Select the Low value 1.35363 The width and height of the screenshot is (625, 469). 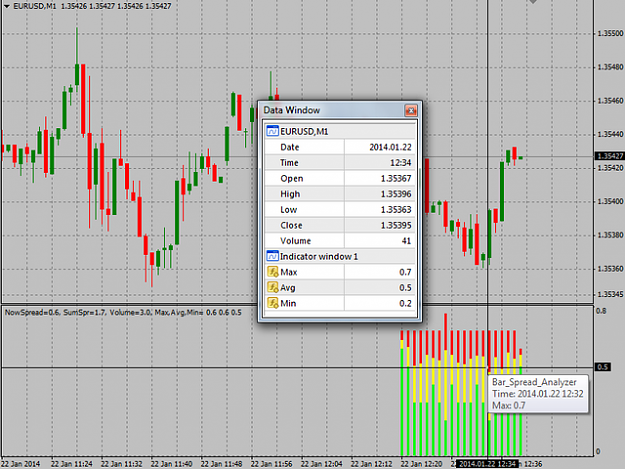[395, 210]
